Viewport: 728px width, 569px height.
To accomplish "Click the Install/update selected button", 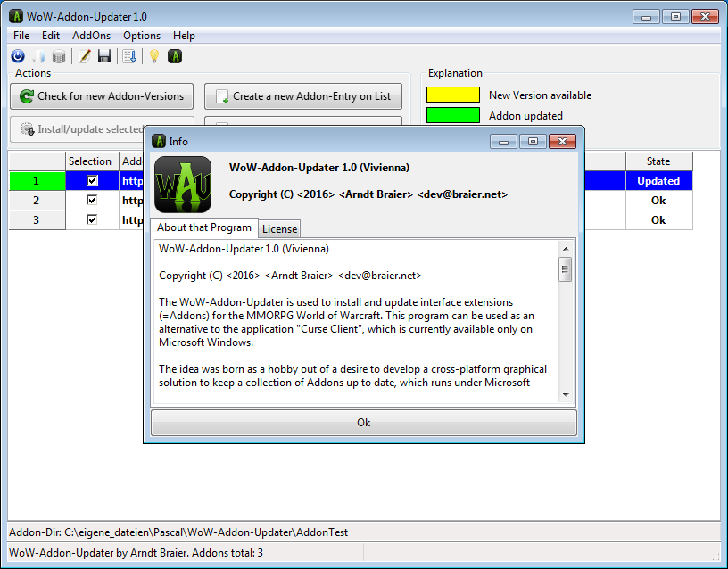I will click(x=77, y=129).
